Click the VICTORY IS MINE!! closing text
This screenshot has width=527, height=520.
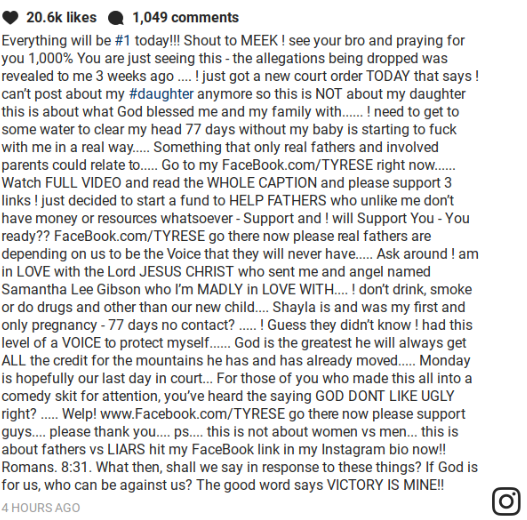coord(386,485)
